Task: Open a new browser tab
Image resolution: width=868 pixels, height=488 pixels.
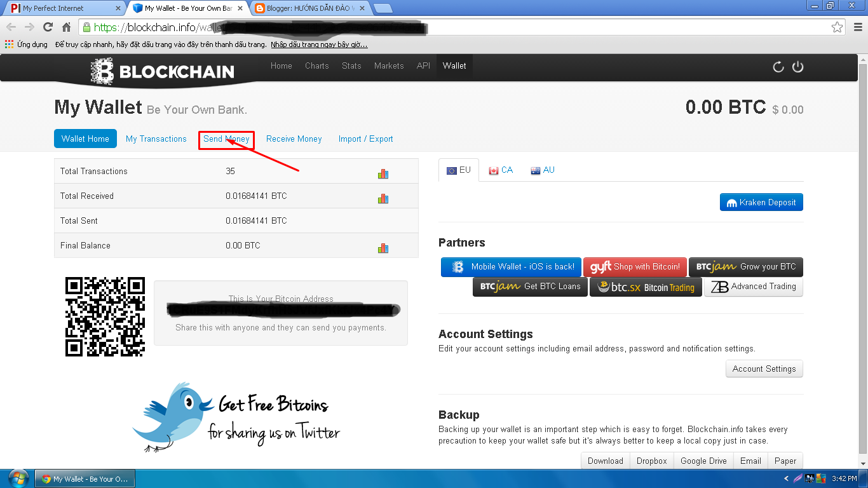Action: tap(383, 8)
